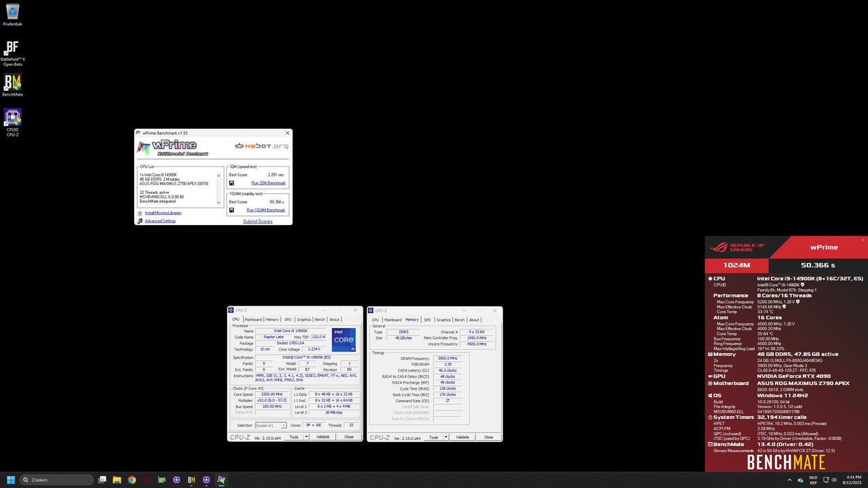Click ASUS ROG MAXIMUS Z790 APEX motherboard text
Viewport: 868px width, 488px height.
pyautogui.click(x=803, y=383)
